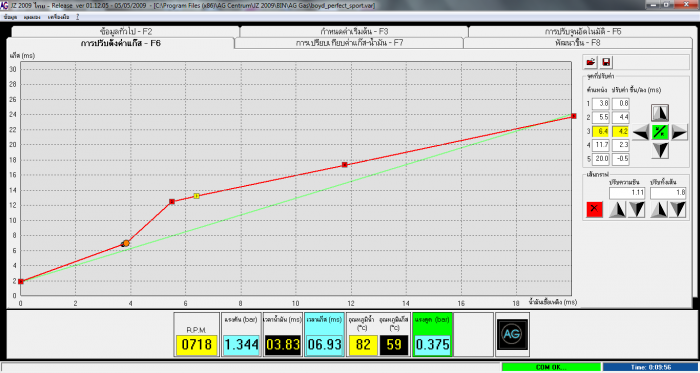
Task: Move selected point right with the arrow button
Action: pyautogui.click(x=679, y=133)
